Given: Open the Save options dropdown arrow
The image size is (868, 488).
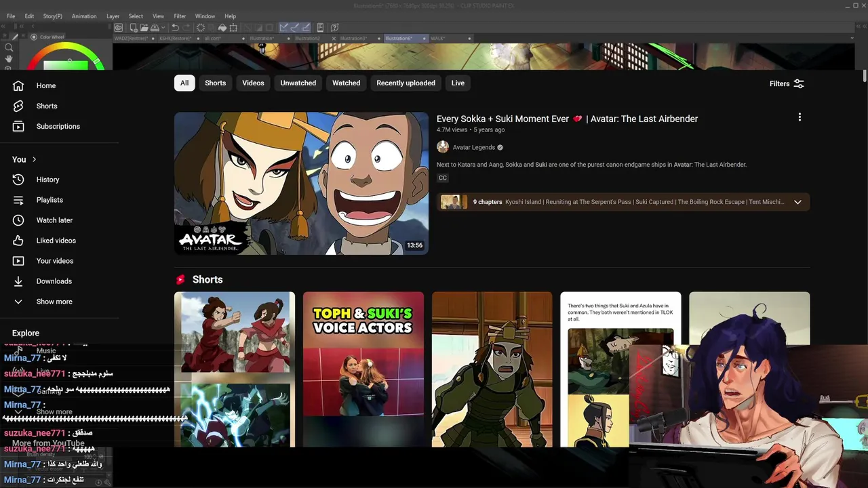Looking at the screenshot, I should 163,28.
